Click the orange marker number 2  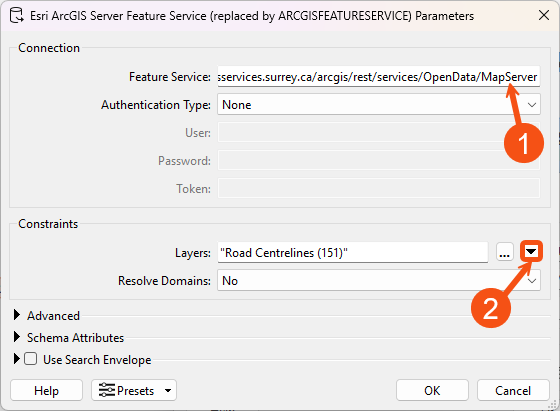(x=491, y=308)
